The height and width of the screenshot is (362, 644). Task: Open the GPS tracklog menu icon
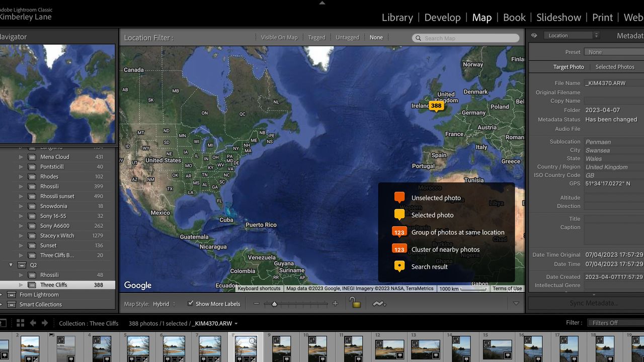[379, 304]
